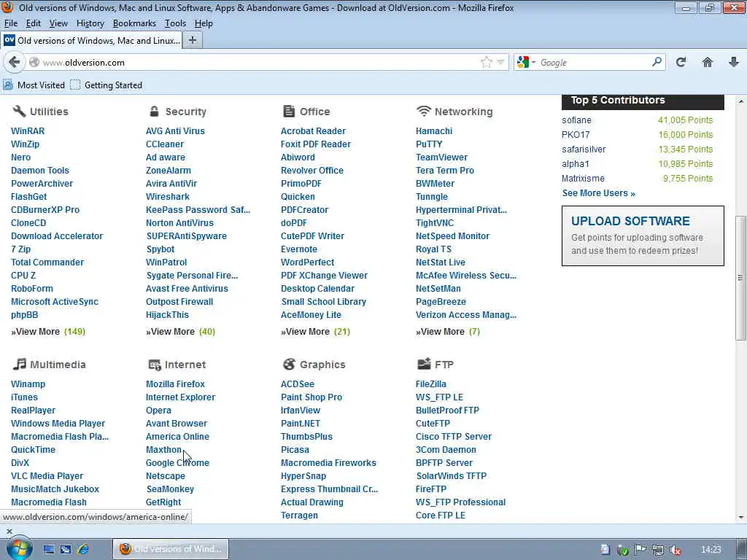Expand Utilities with View More (149)
747x560 pixels.
48,332
